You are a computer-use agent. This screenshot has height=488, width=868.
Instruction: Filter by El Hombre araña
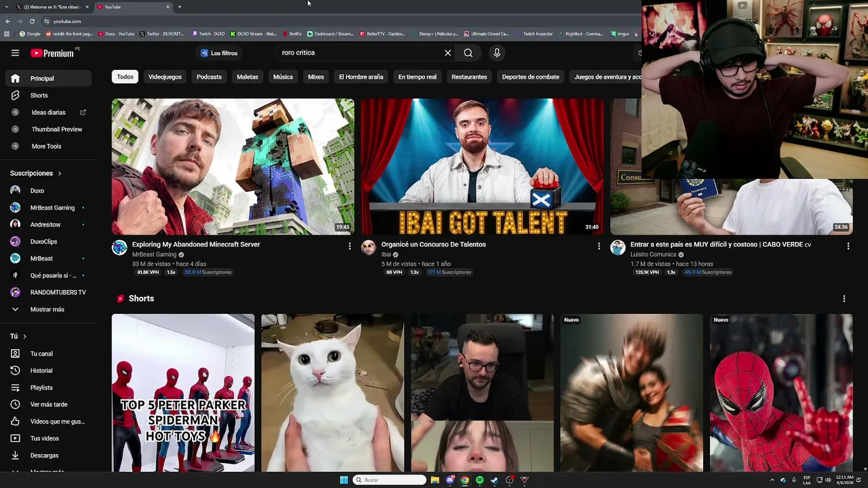coord(361,77)
